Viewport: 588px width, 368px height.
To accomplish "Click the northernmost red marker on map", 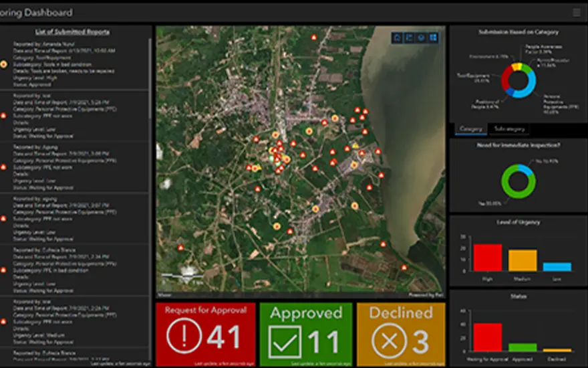I will pos(314,37).
